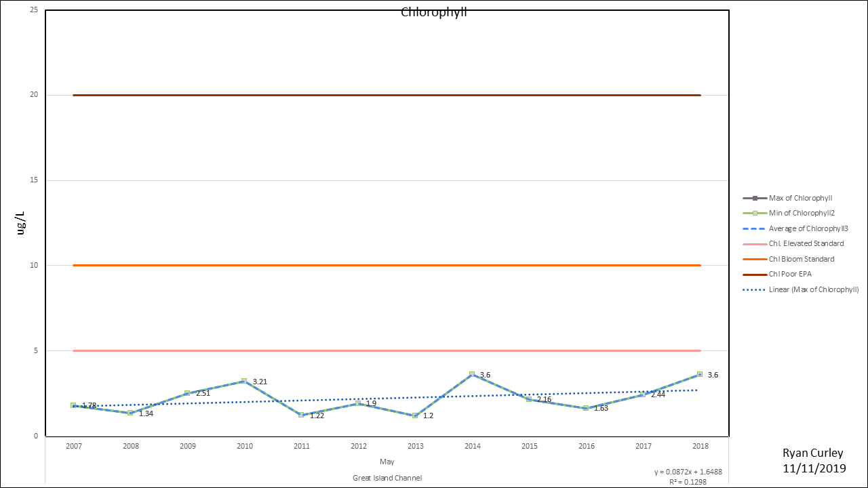
Task: Click the Chl Bloom Standard legend entry
Action: 801,259
